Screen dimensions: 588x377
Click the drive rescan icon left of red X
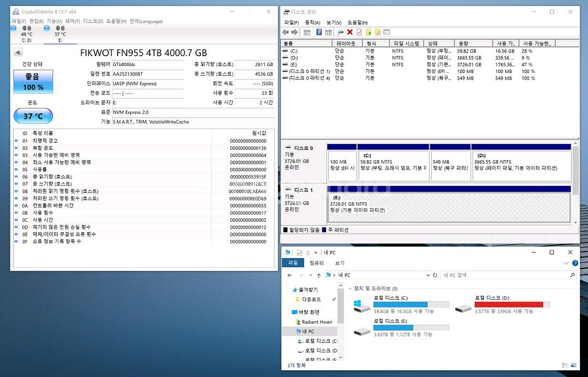(340, 32)
